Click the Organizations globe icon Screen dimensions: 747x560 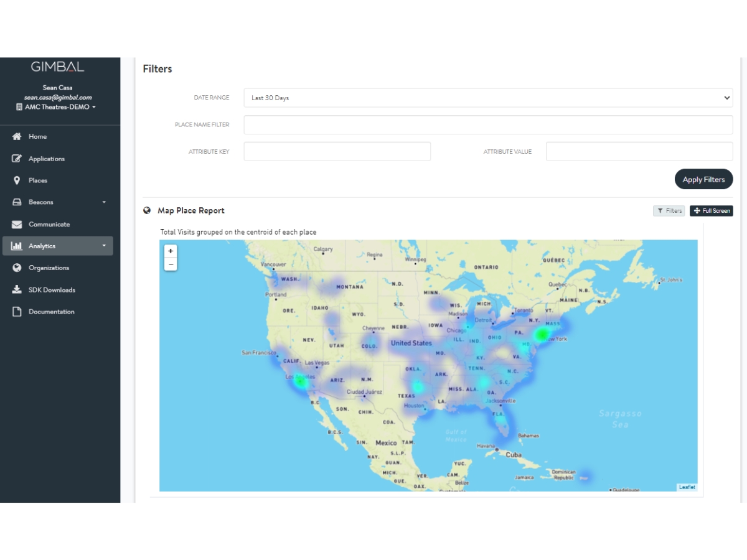tap(17, 268)
